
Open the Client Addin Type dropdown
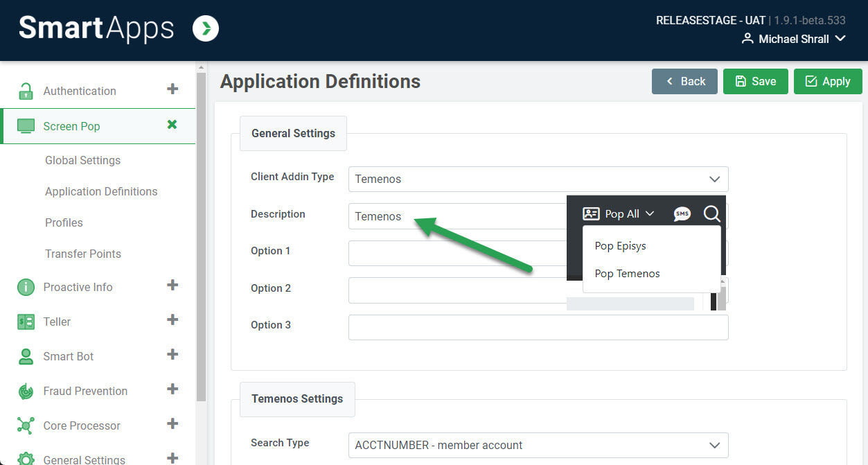(538, 179)
